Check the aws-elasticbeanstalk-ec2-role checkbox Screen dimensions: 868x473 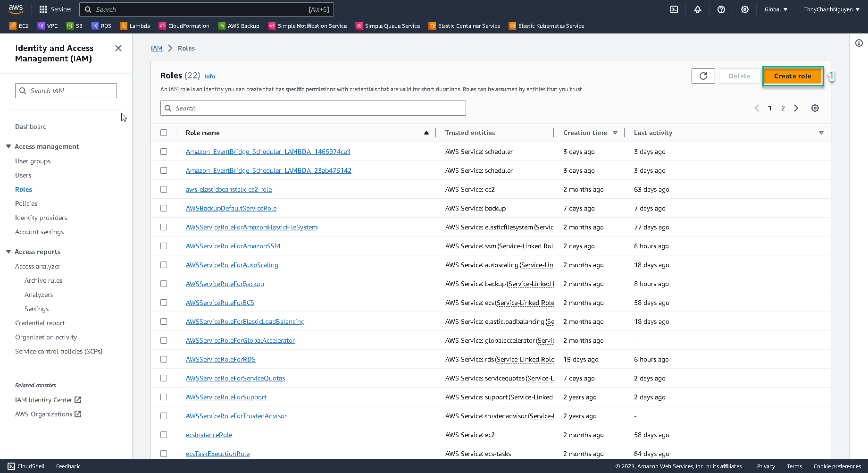pos(164,189)
